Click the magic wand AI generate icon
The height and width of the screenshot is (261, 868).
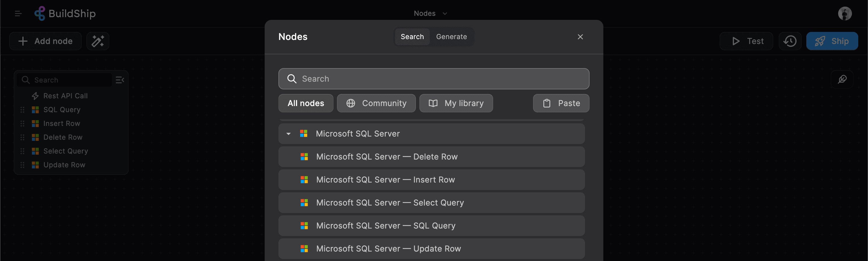[98, 41]
